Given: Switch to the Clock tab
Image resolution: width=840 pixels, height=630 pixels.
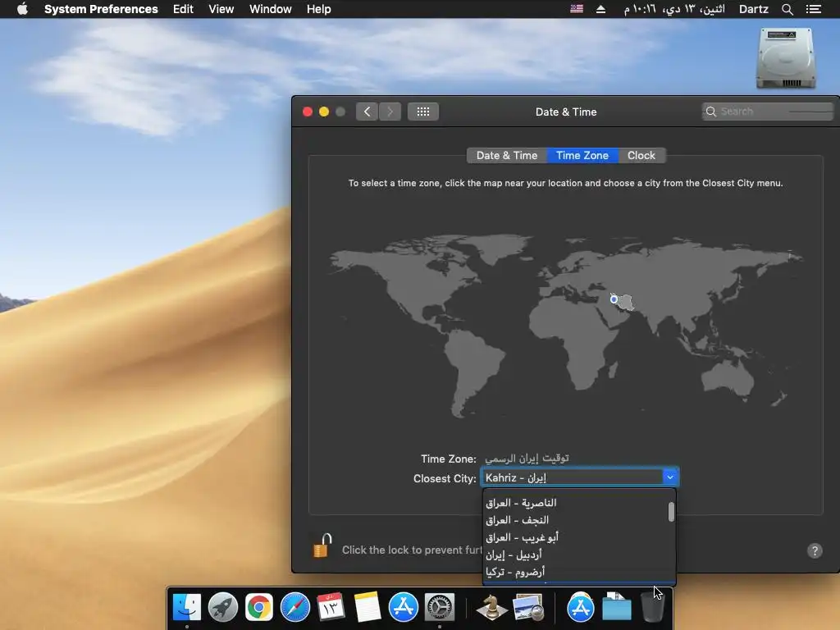Looking at the screenshot, I should click(641, 155).
